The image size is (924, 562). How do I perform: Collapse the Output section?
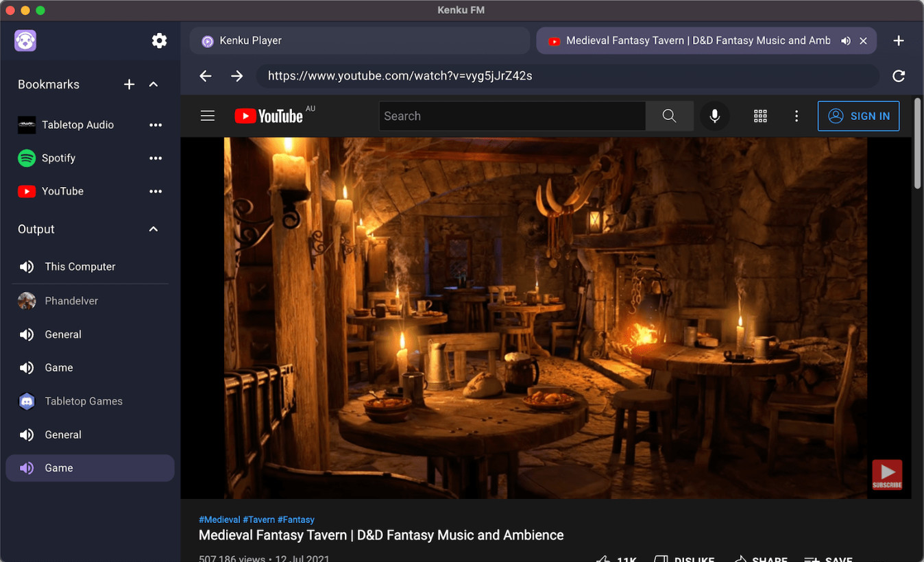coord(154,229)
